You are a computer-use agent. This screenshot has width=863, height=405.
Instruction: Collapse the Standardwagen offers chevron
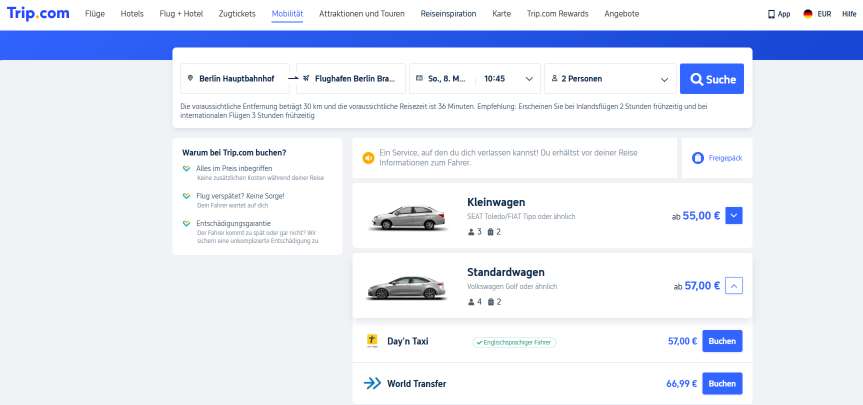(734, 286)
